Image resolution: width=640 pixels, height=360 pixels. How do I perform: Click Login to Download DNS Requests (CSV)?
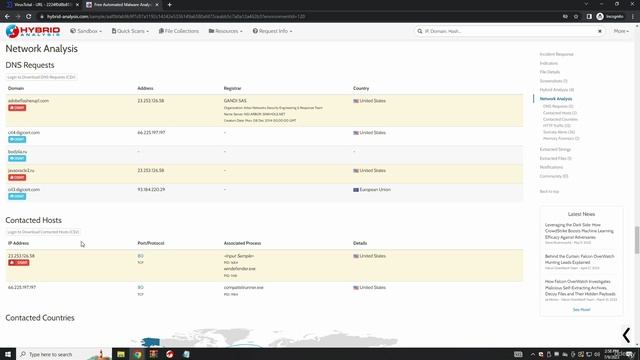41,77
